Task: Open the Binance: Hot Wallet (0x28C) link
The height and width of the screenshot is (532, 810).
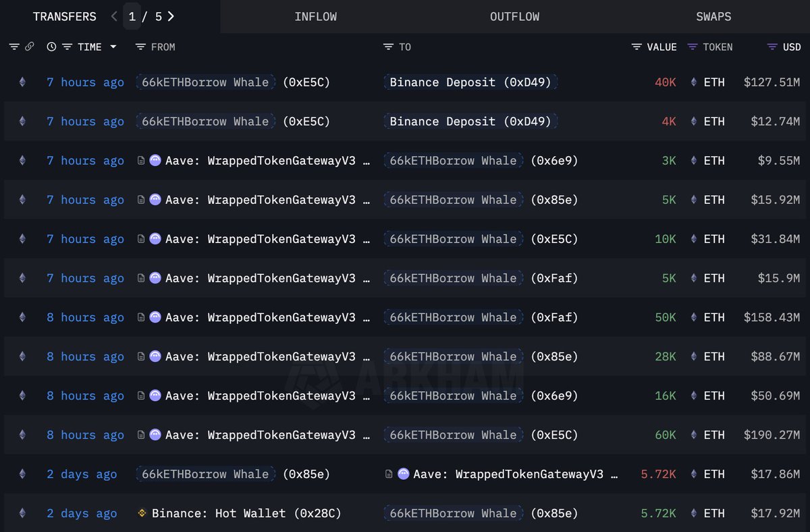Action: (x=246, y=513)
